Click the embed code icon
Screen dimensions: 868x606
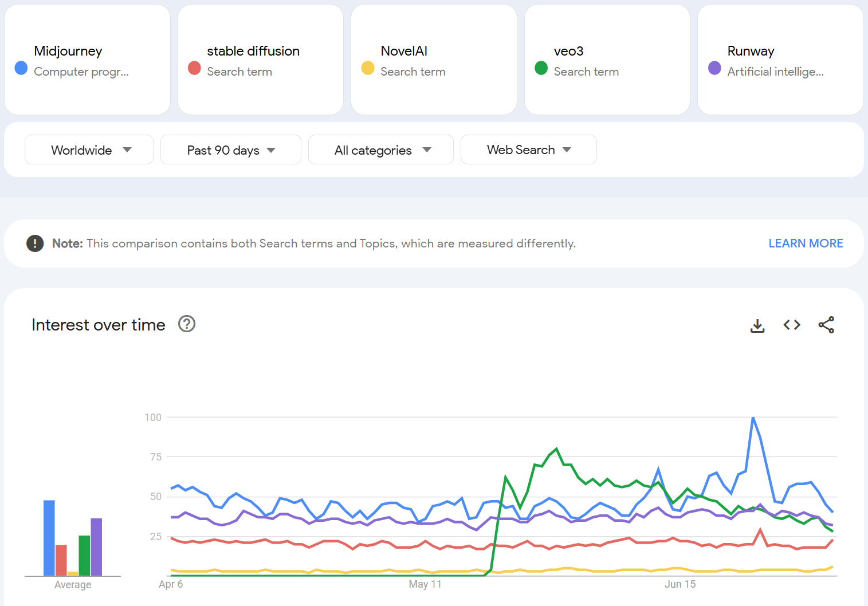click(x=792, y=325)
